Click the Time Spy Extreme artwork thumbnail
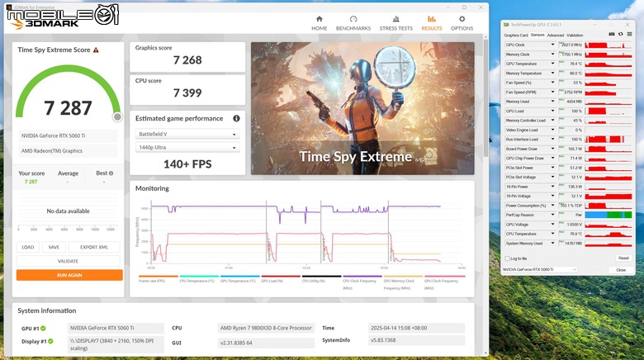 pos(362,108)
